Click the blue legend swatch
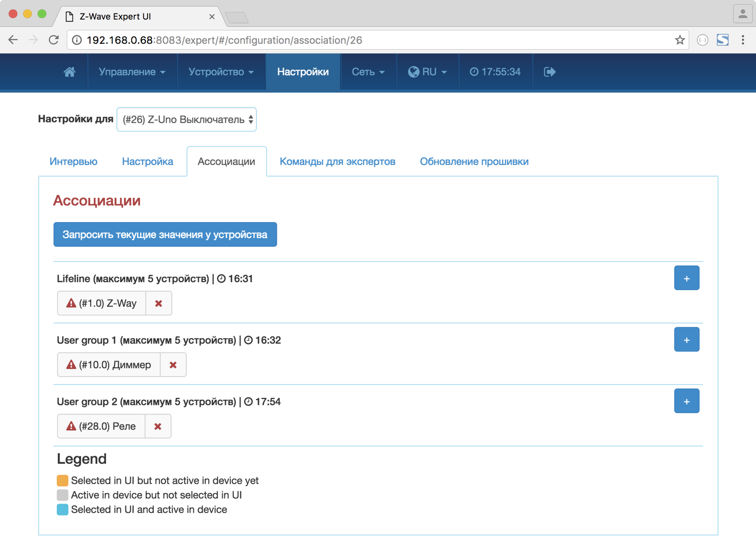756x539 pixels. 62,509
